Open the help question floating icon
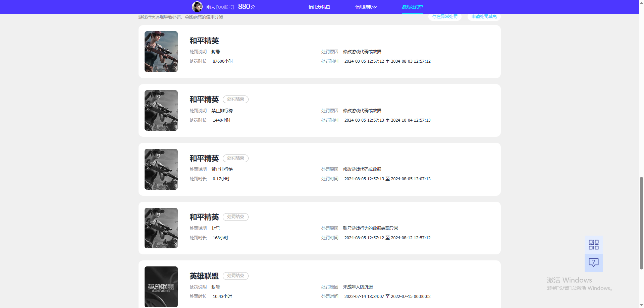The width and height of the screenshot is (644, 308). (594, 262)
